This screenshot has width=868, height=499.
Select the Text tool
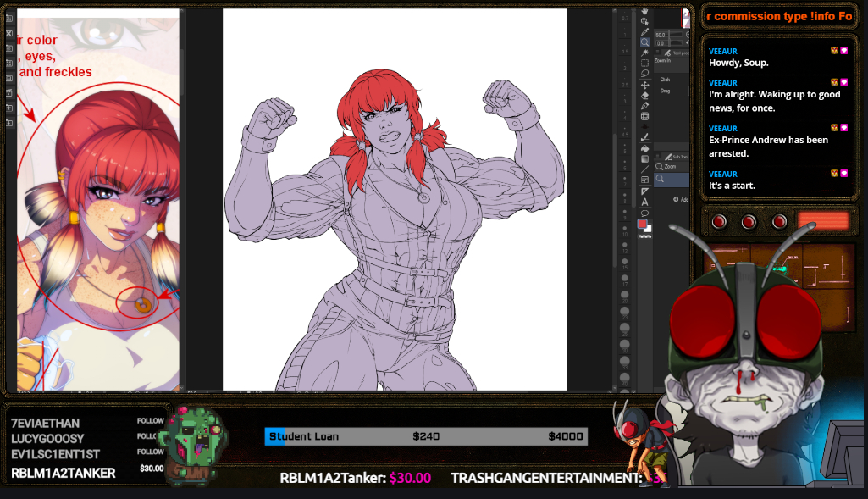[x=644, y=202]
